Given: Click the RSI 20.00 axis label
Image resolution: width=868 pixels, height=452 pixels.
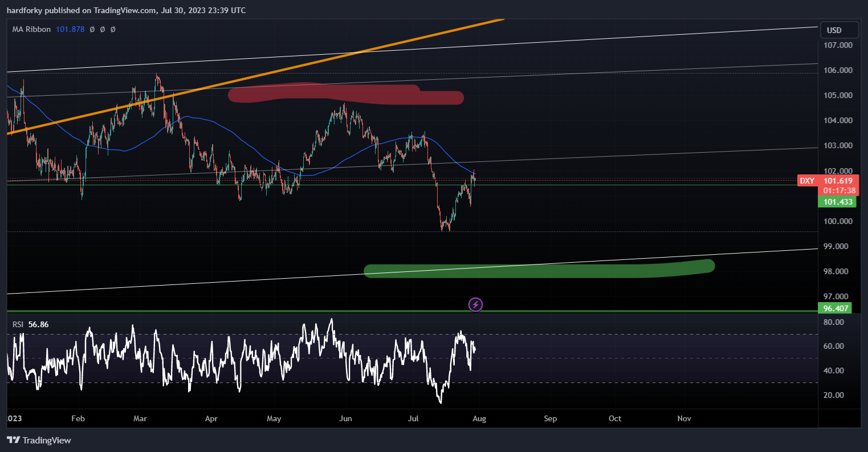Looking at the screenshot, I should [x=834, y=395].
